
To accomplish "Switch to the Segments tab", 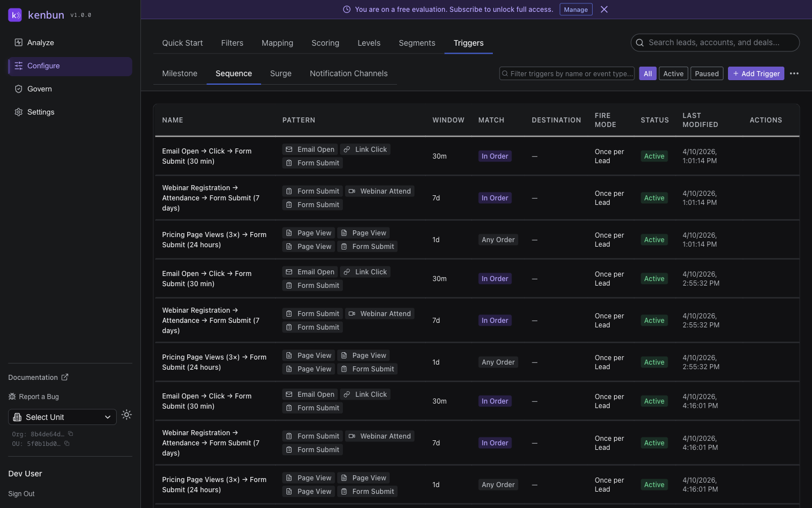I will 417,43.
